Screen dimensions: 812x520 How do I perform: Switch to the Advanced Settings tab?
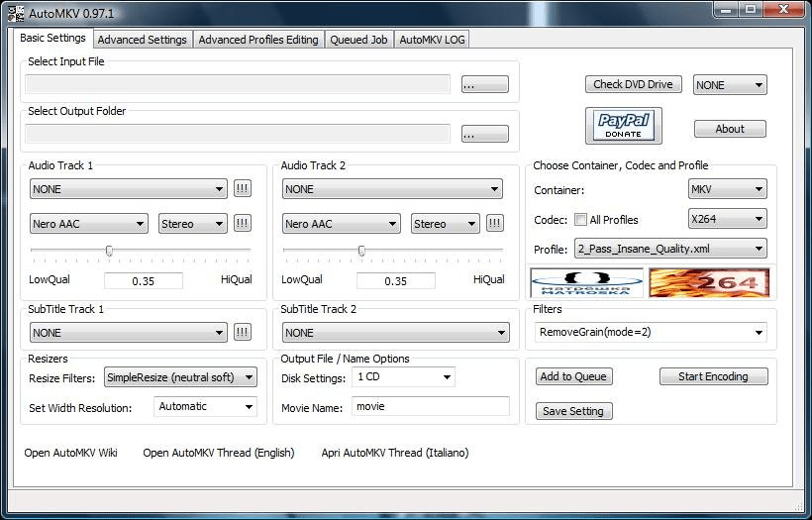point(142,40)
